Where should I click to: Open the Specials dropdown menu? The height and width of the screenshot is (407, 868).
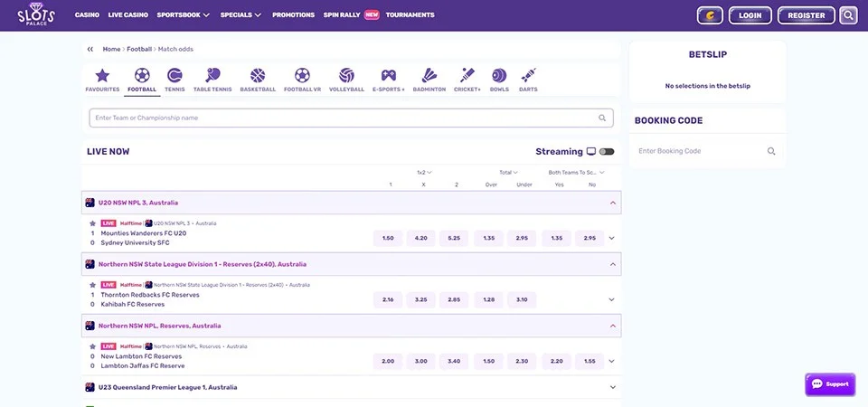point(241,15)
